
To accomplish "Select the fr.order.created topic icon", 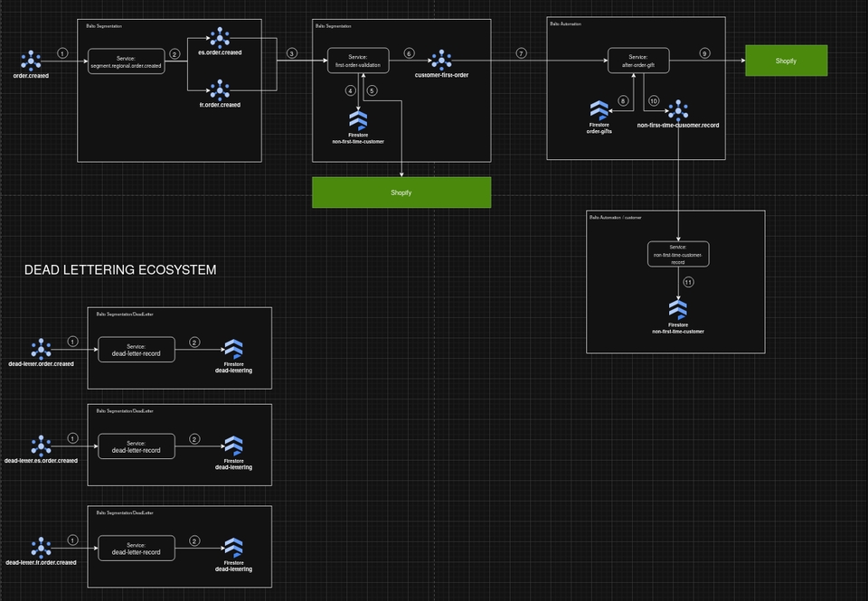I will [x=220, y=89].
